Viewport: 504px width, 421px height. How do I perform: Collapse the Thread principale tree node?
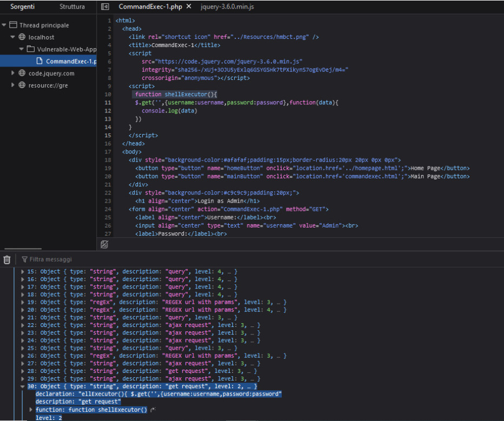click(4, 25)
